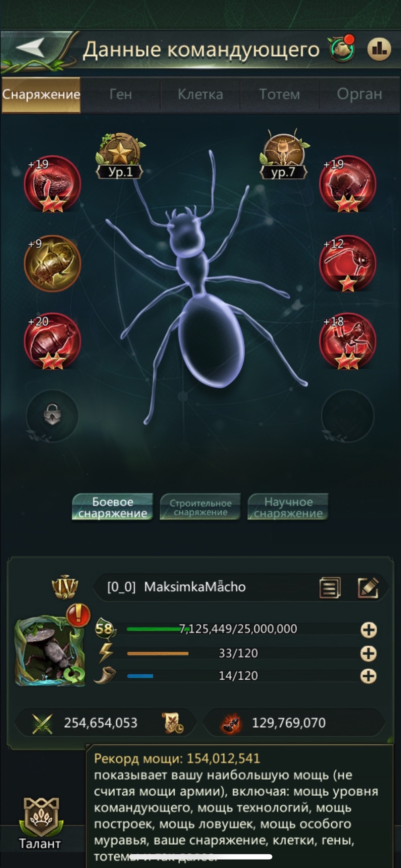Open the list icon beside MaksimkaMacho
Viewport: 401px width, 868px height.
coord(330,588)
